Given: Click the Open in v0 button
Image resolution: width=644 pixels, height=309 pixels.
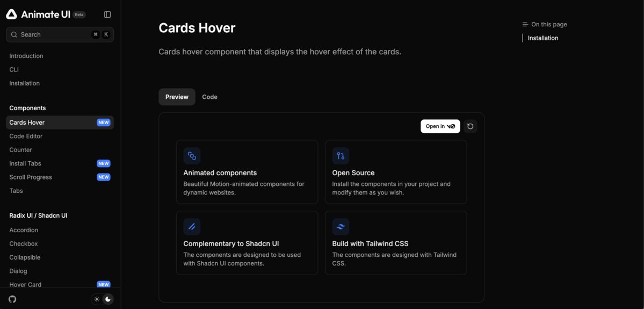Looking at the screenshot, I should 440,126.
